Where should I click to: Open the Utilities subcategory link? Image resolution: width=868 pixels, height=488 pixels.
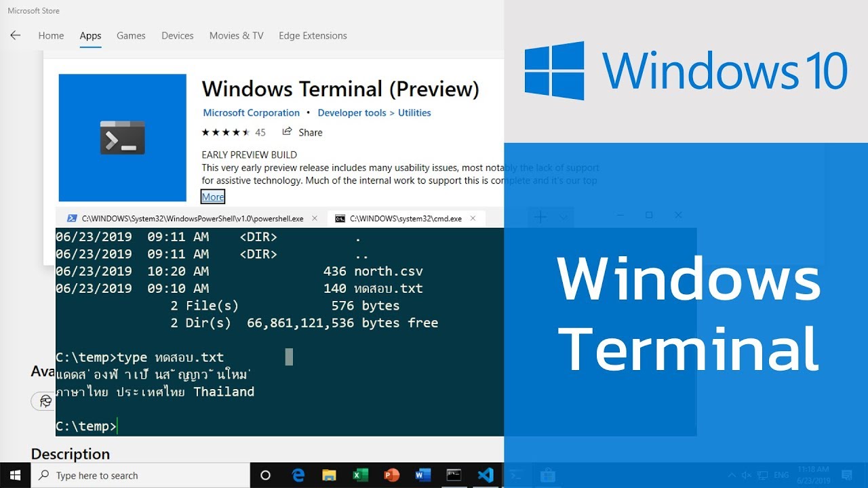414,113
